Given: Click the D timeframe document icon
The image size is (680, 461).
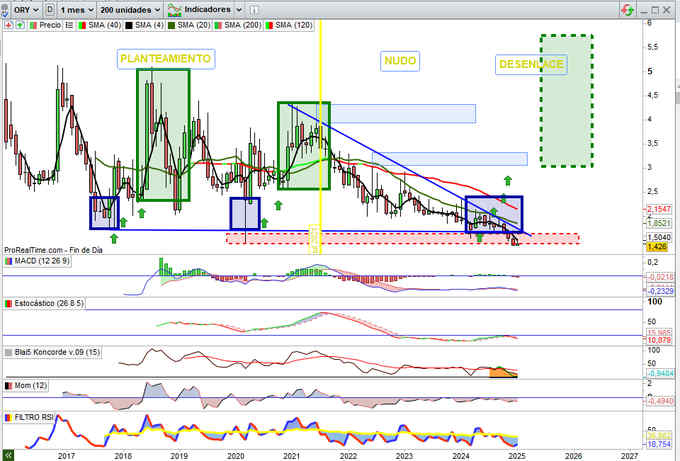Looking at the screenshot, I should tap(49, 8).
